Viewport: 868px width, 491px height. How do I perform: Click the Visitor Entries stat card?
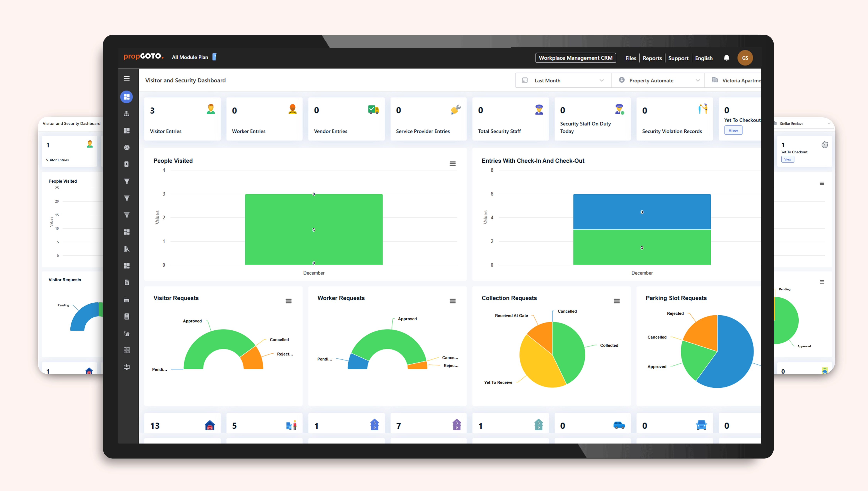(x=182, y=119)
